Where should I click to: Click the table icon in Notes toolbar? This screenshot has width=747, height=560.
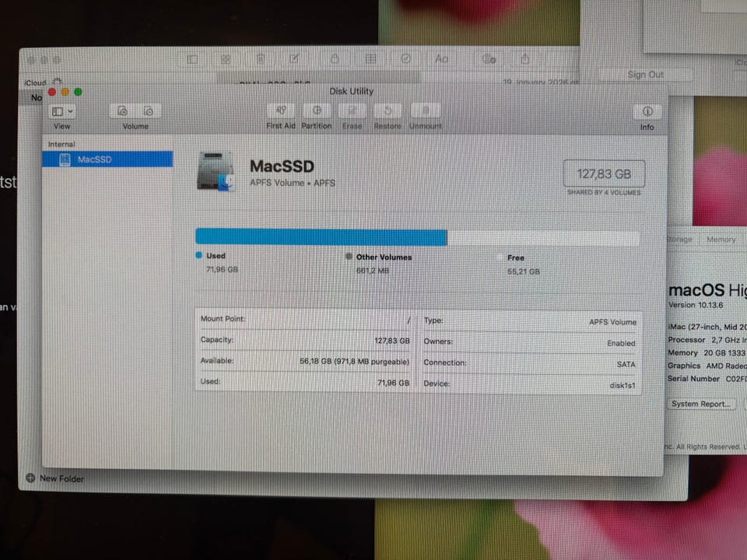pos(370,58)
